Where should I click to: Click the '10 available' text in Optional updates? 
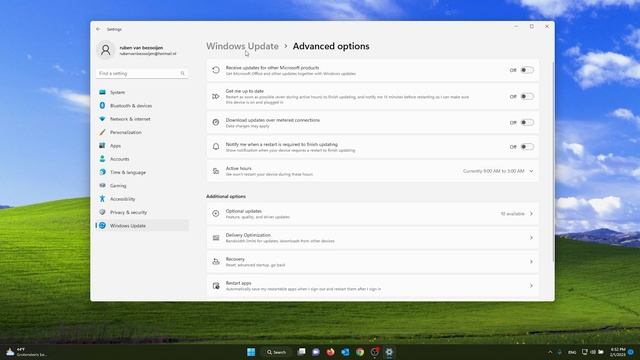(x=512, y=214)
